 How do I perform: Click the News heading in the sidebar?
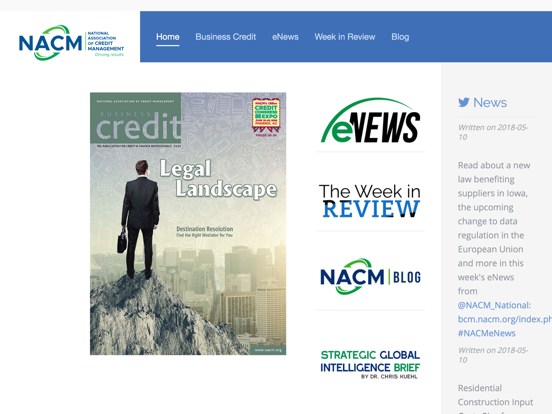pyautogui.click(x=490, y=102)
